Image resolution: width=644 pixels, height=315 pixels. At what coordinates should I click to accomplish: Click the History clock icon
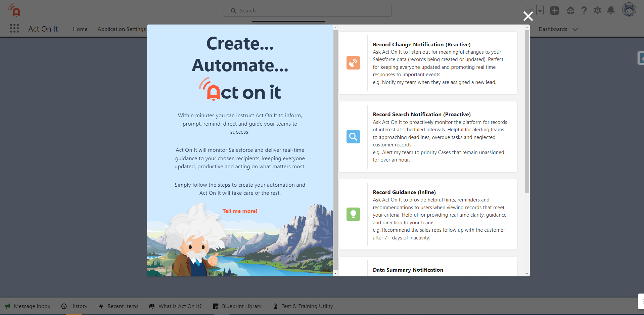tap(64, 306)
